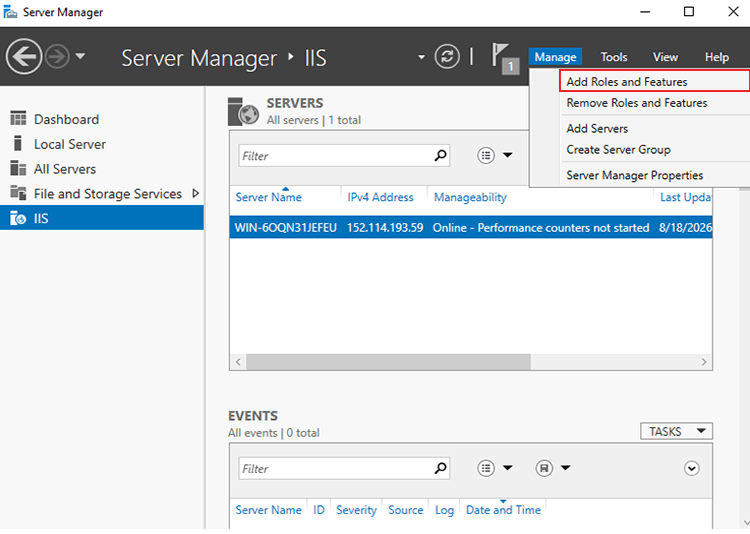
Task: Open the View menu
Action: [x=665, y=57]
